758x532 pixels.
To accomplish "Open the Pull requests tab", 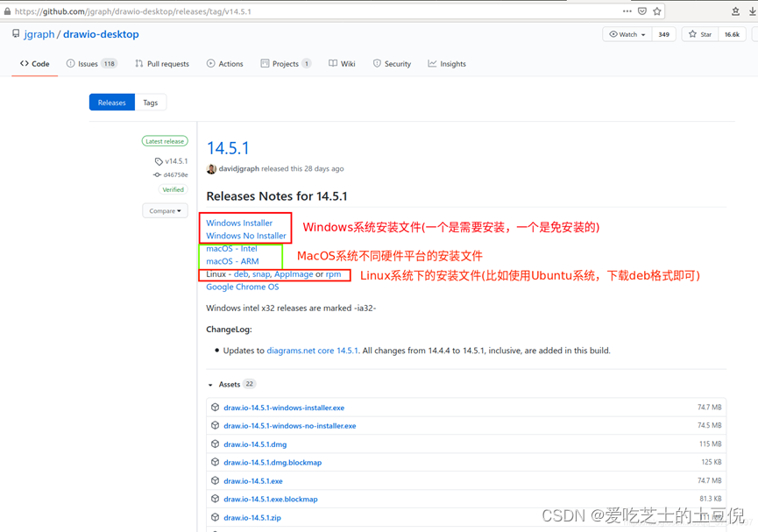I will click(x=162, y=63).
